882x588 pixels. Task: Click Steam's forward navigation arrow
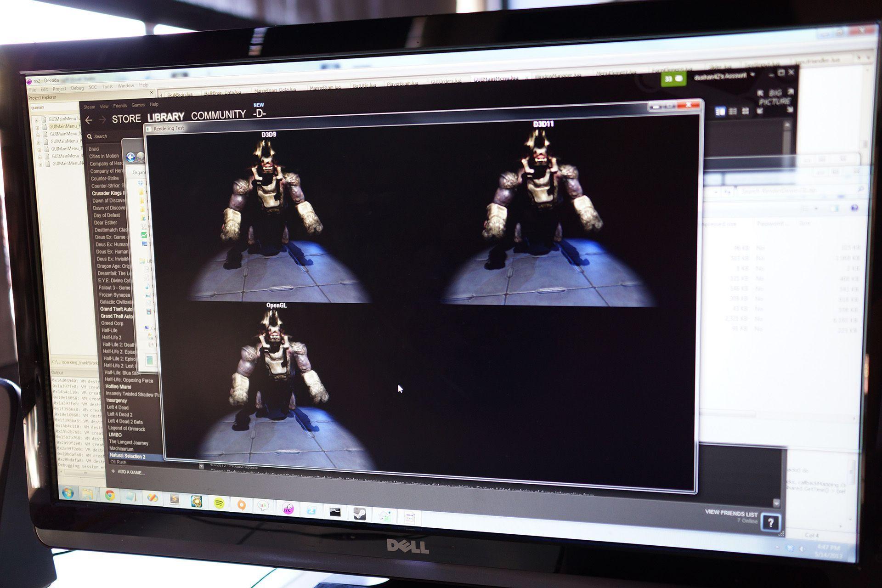click(x=103, y=120)
